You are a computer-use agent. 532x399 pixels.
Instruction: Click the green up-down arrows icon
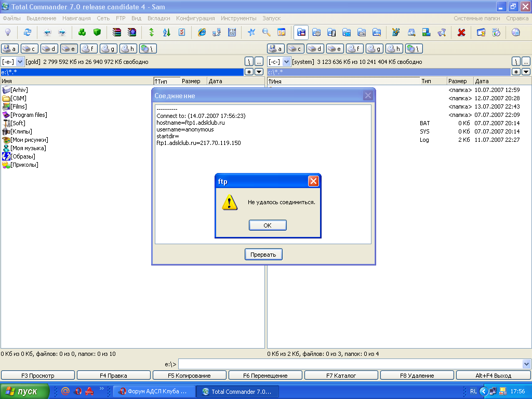[x=151, y=32]
